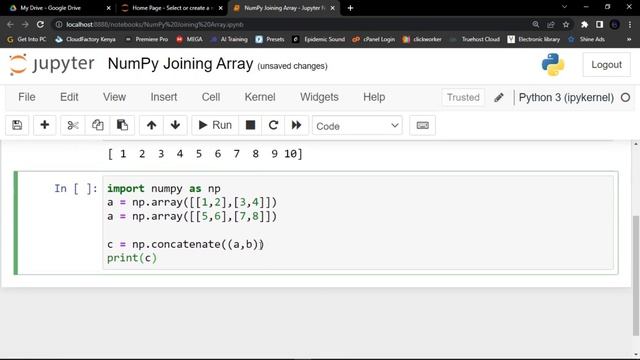Switch to My Drive - Google Drive tab
The height and width of the screenshot is (360, 640).
[57, 8]
